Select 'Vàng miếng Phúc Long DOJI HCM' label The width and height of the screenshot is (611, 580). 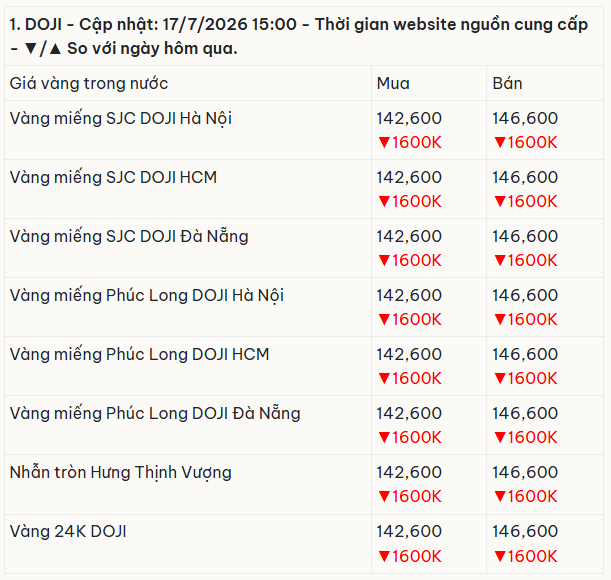coord(140,354)
